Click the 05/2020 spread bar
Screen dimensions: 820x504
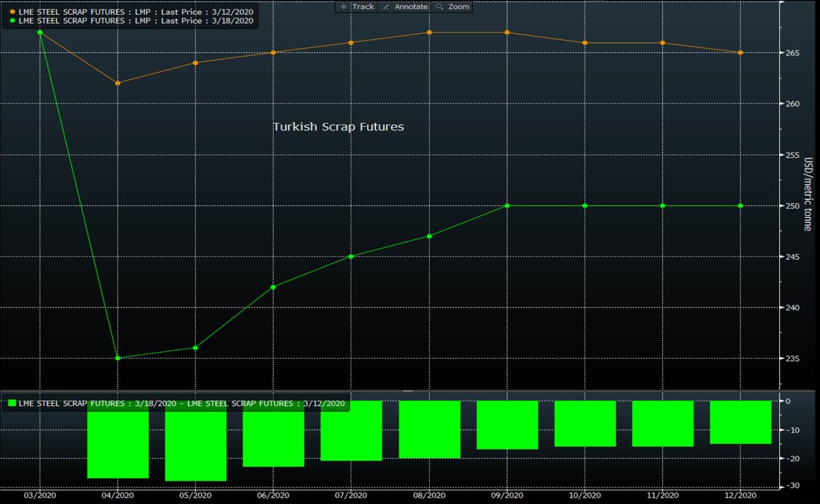[x=195, y=444]
